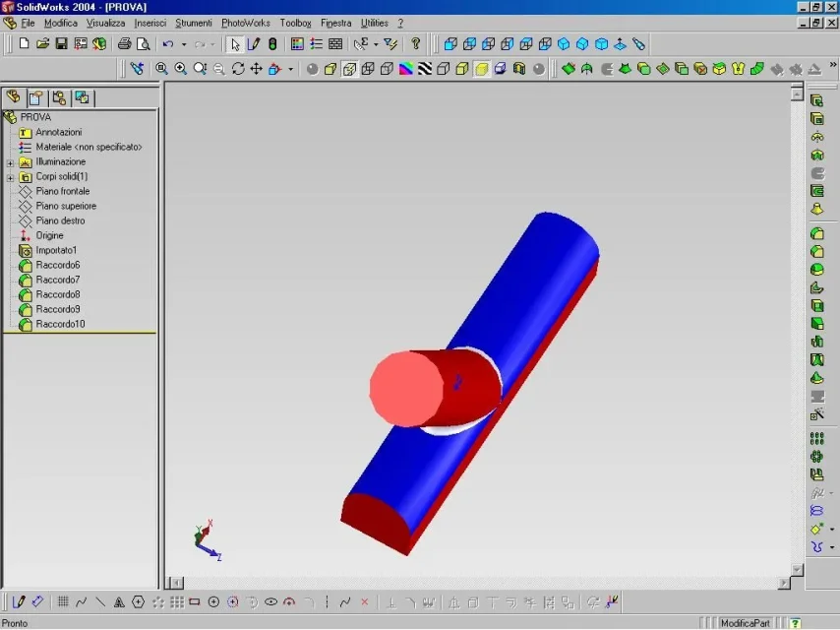The image size is (840, 630).
Task: Click the horizontal scrollbar left arrow
Action: click(x=176, y=583)
